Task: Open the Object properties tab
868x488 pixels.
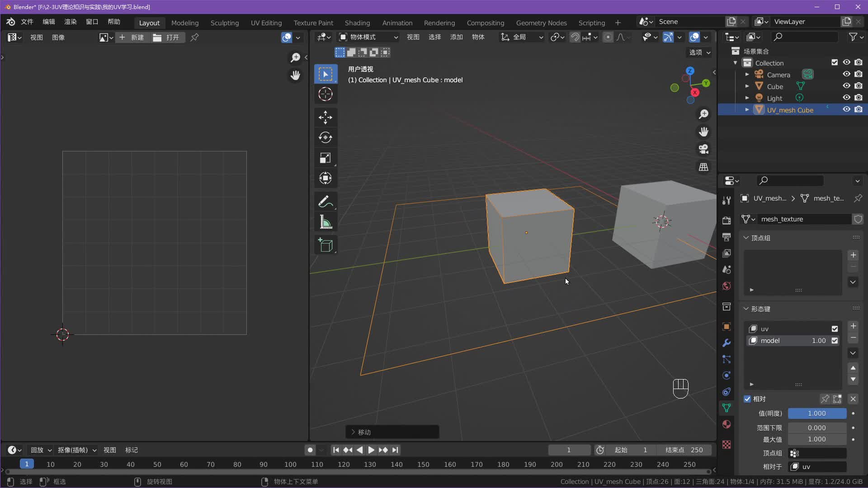Action: (x=726, y=327)
